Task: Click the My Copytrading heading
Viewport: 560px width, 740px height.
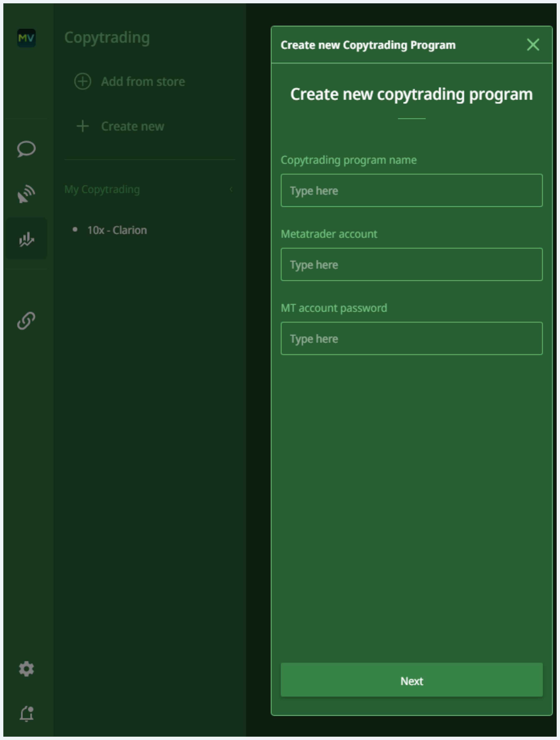Action: [x=102, y=190]
